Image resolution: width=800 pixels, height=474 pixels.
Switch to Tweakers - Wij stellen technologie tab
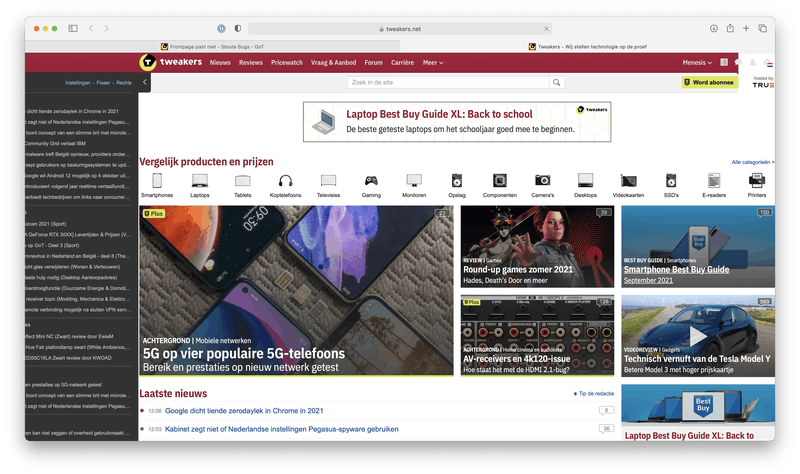click(587, 46)
